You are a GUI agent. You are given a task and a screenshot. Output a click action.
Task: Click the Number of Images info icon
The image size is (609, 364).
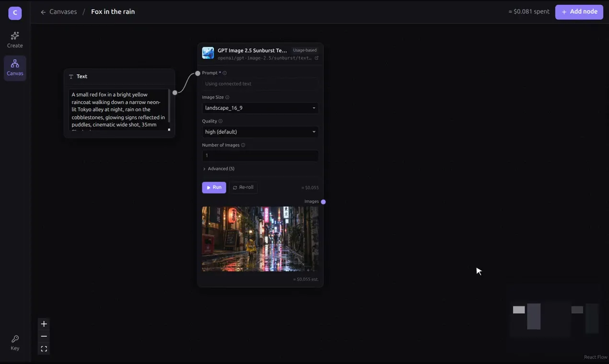(x=243, y=145)
